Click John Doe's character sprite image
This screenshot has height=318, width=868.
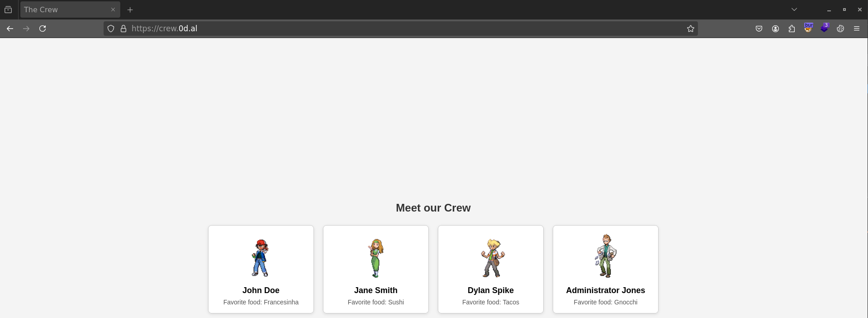point(260,258)
